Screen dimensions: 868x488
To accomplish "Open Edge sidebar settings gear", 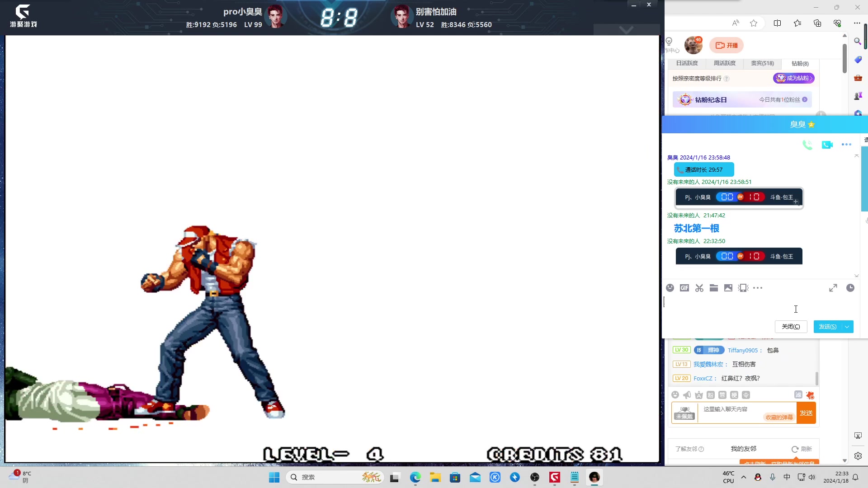I will pyautogui.click(x=858, y=456).
